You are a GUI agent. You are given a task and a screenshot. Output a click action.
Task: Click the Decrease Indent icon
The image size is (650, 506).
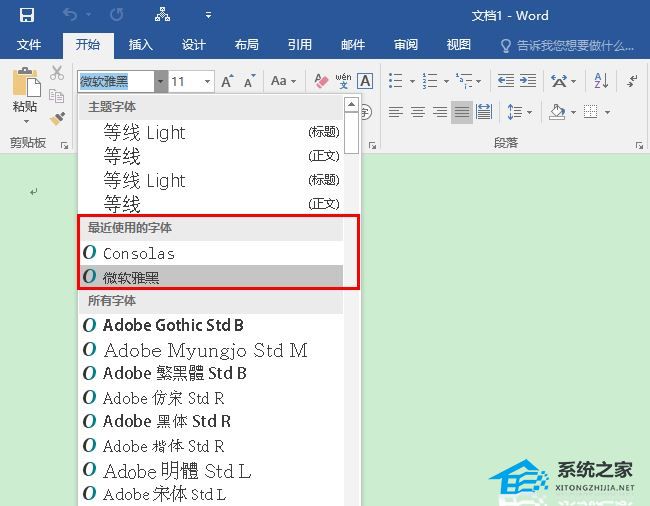tap(506, 80)
